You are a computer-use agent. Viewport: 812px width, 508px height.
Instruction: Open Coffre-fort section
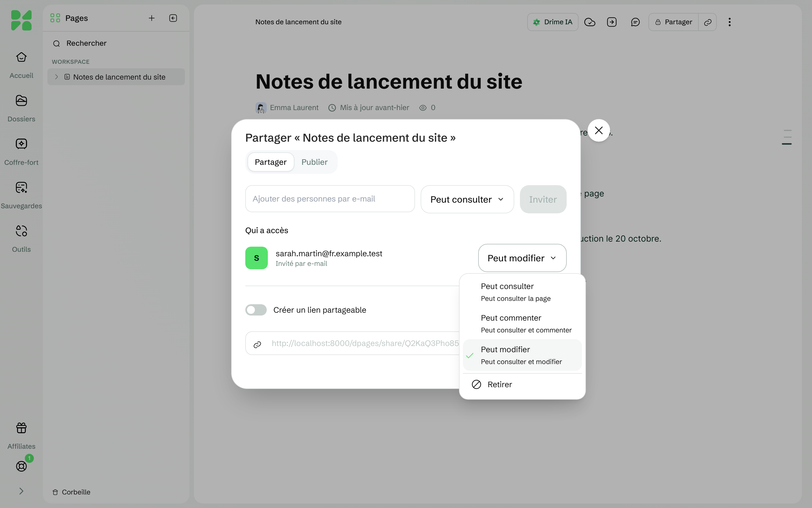(x=21, y=152)
